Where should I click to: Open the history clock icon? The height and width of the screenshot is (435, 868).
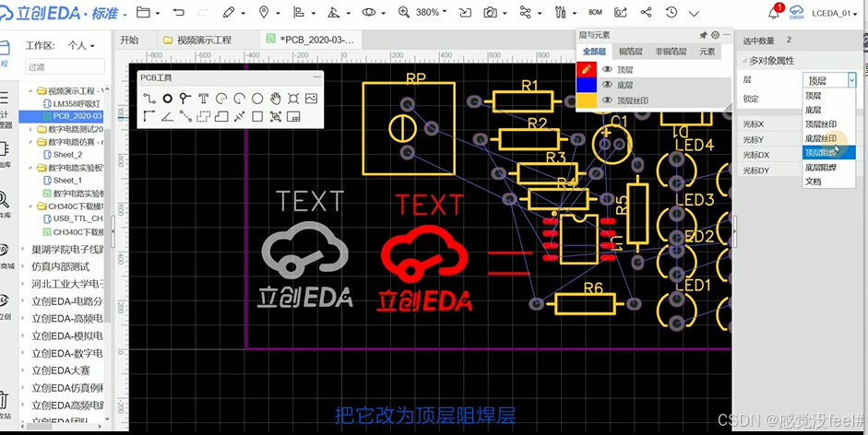[672, 12]
